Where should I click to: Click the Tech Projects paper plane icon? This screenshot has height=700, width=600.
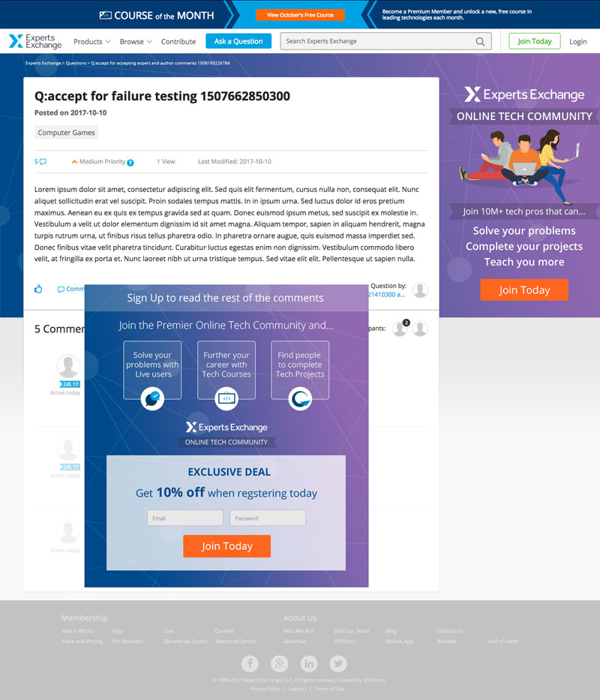[300, 398]
